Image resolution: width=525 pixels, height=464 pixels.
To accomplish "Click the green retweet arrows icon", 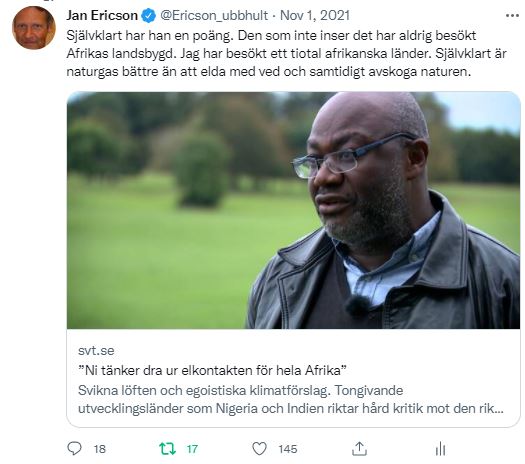I will click(x=167, y=449).
